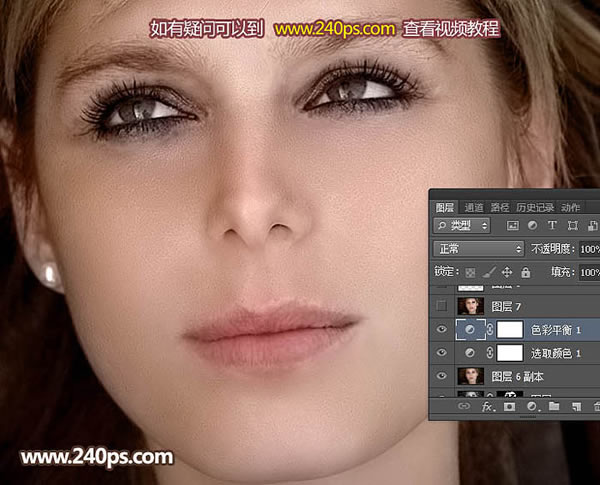Click the 填充 label
The width and height of the screenshot is (600, 485).
tap(563, 272)
